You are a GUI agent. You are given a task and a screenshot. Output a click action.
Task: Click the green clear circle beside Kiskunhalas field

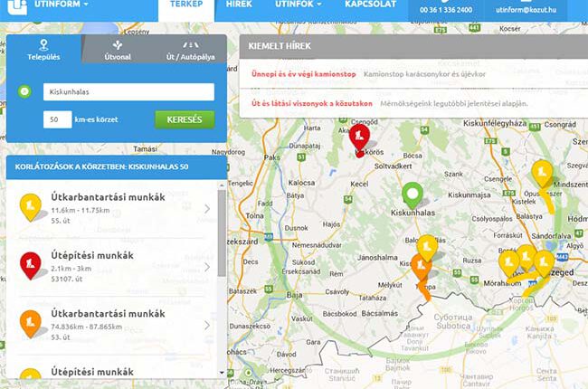tap(24, 91)
